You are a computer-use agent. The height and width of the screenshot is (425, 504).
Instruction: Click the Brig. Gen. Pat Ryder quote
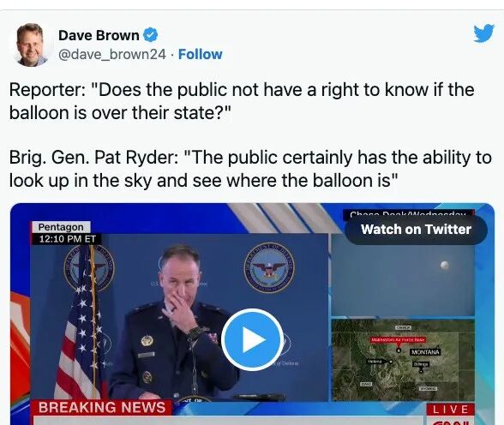click(x=250, y=169)
